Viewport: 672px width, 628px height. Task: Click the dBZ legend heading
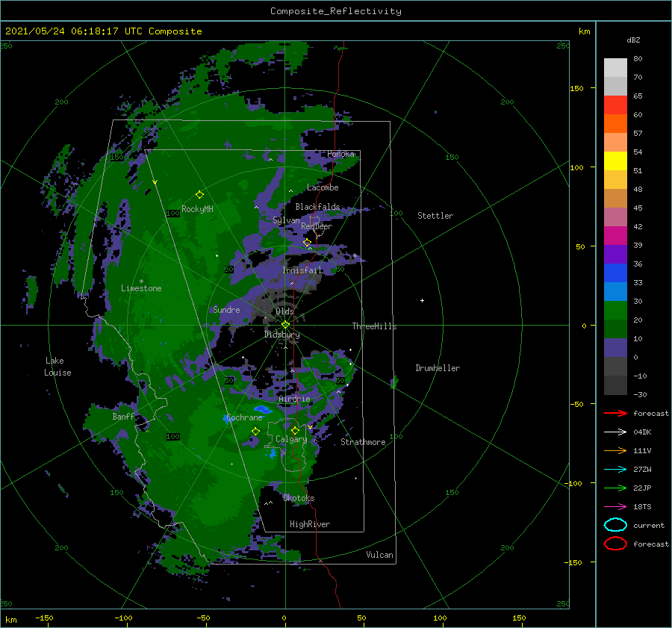pyautogui.click(x=633, y=40)
